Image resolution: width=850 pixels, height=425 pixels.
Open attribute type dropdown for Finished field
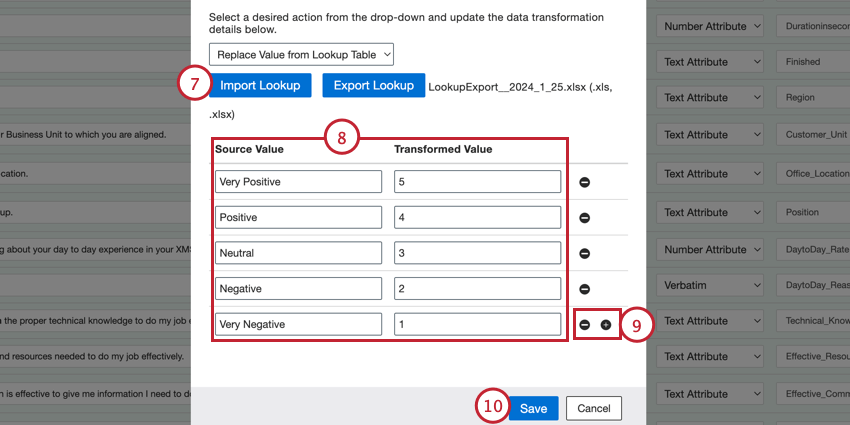click(711, 62)
